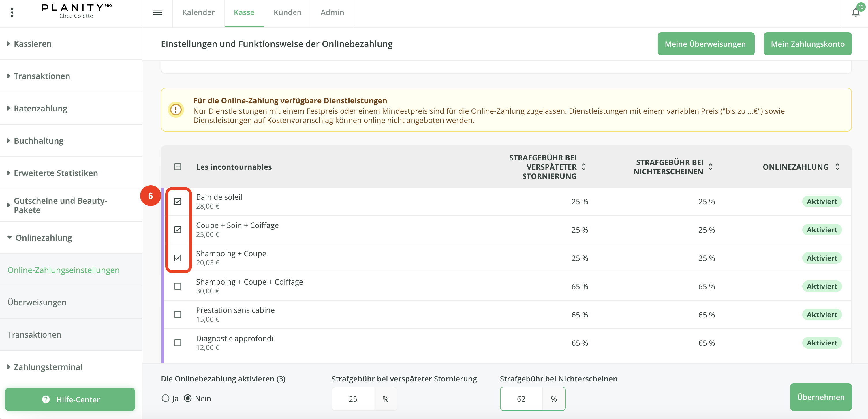Sort by Onlinezahlung column arrows
The height and width of the screenshot is (419, 868).
(x=837, y=167)
